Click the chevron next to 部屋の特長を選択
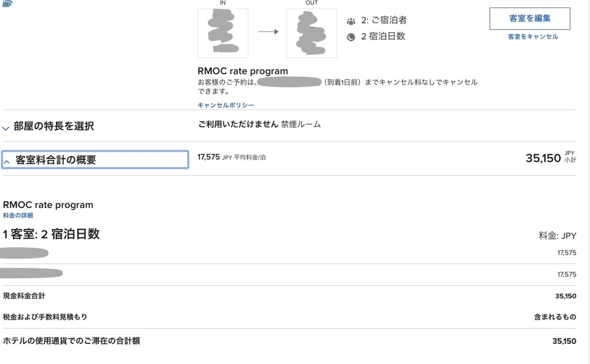 [6, 128]
